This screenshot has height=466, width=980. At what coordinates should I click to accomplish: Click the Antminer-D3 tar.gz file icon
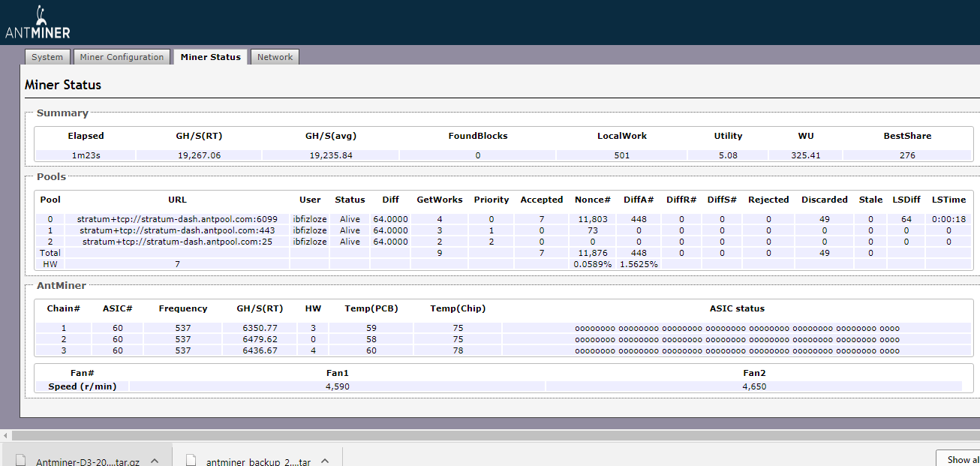pos(21,461)
